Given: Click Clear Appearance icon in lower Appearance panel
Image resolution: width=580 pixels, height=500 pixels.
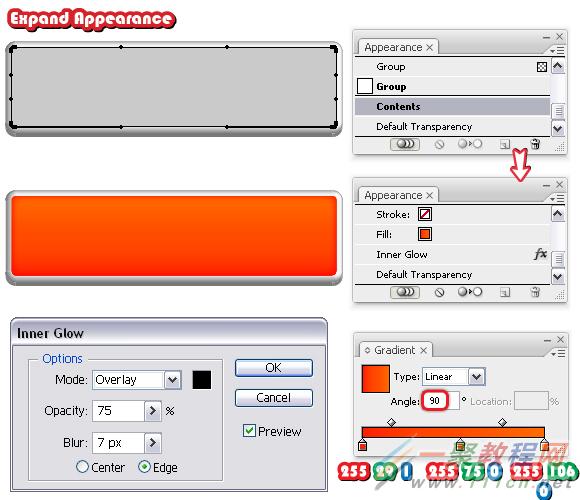Looking at the screenshot, I should [x=439, y=292].
